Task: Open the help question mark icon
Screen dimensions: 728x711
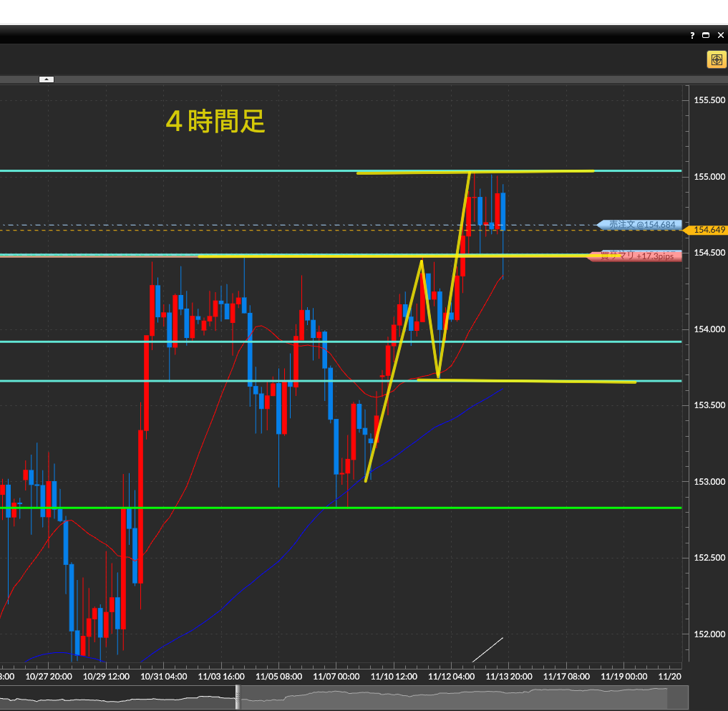Action: [692, 35]
